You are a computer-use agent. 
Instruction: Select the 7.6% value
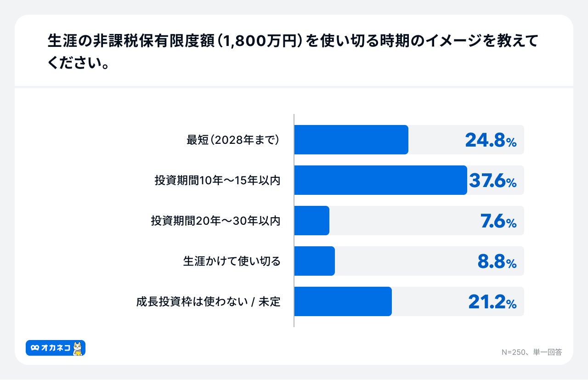(x=498, y=221)
